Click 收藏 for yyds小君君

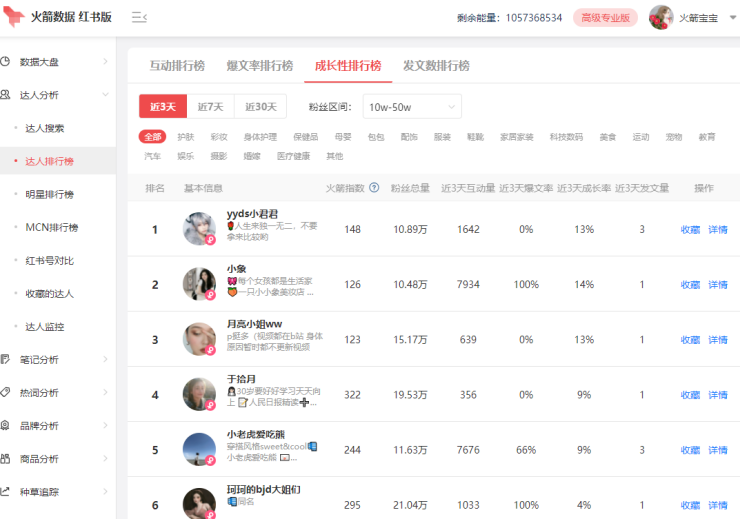690,229
